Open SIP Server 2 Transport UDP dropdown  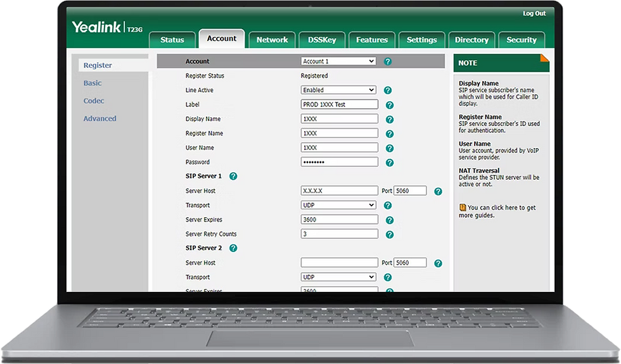[x=338, y=277]
